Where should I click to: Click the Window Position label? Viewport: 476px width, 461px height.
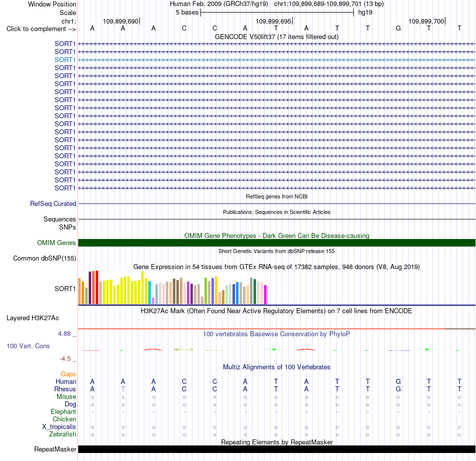tap(52, 4)
